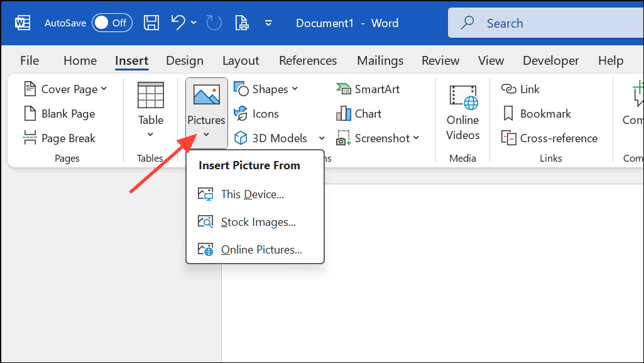644x363 pixels.
Task: Click the Icons insert button
Action: pos(256,114)
